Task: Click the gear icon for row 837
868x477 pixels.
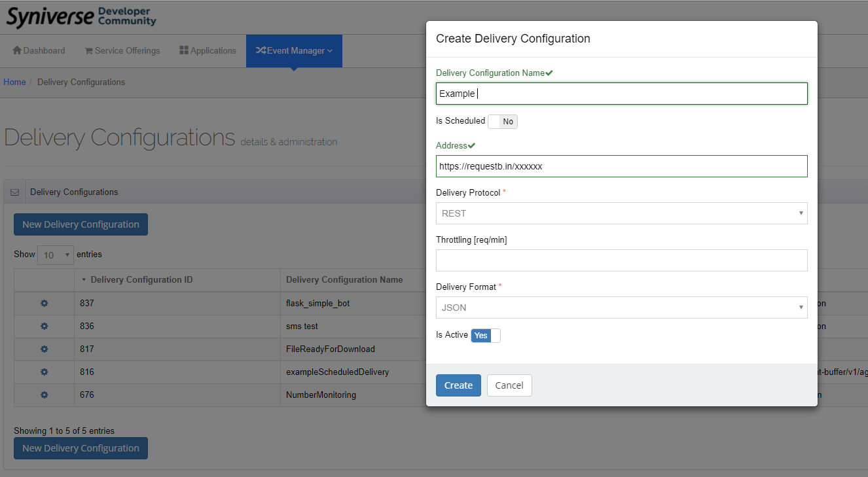Action: [x=45, y=304]
